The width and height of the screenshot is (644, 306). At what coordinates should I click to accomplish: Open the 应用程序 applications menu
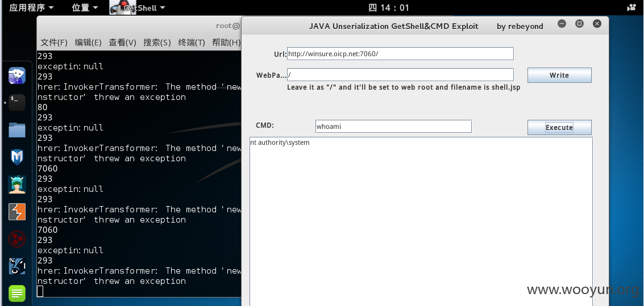click(31, 7)
